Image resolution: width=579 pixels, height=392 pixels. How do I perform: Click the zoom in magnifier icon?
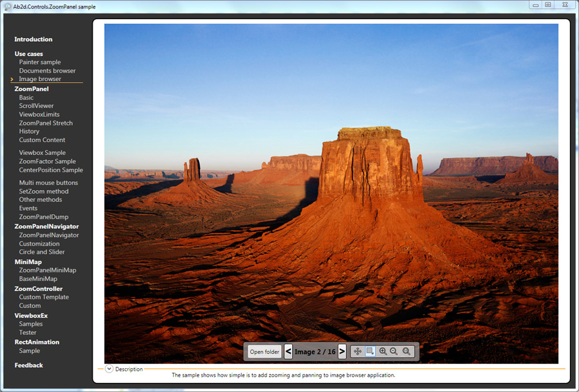(383, 352)
